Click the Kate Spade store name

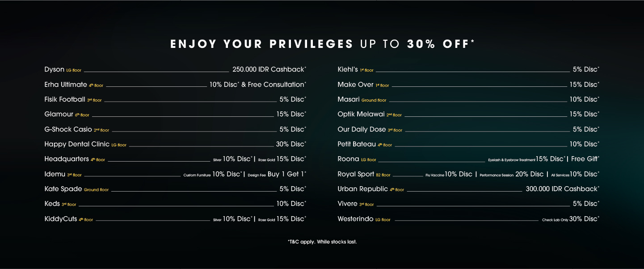pyautogui.click(x=63, y=189)
